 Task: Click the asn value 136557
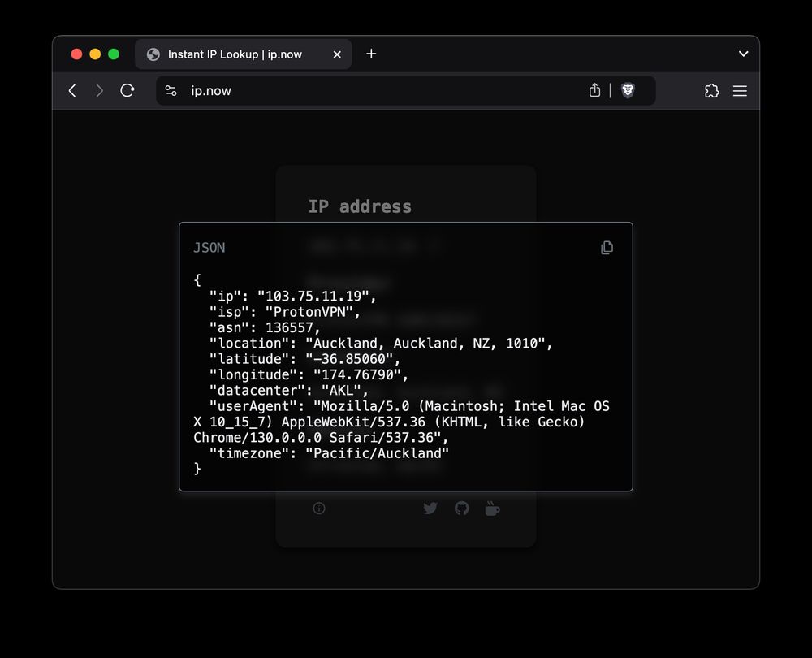click(x=290, y=328)
